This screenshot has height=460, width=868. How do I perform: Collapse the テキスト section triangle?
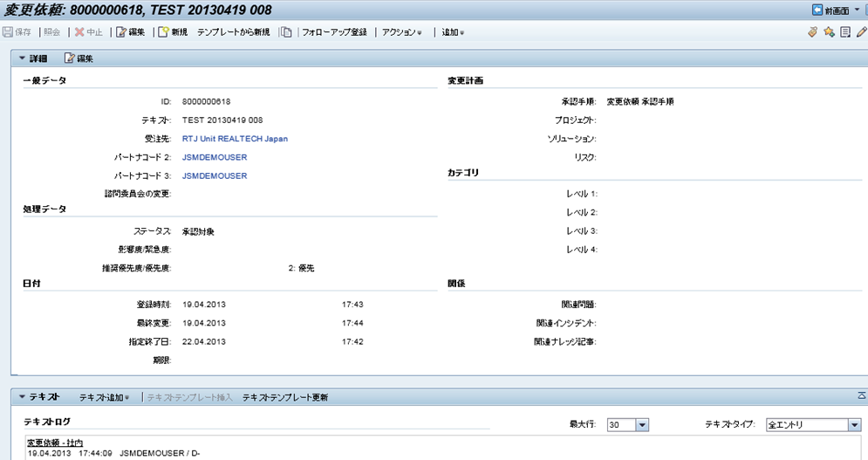pos(22,397)
